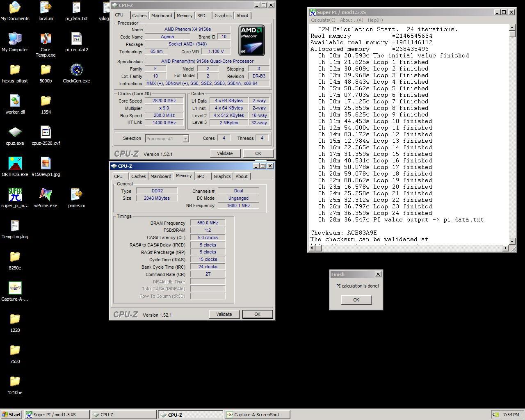
Task: Click the system tray icon near clock
Action: [496, 415]
